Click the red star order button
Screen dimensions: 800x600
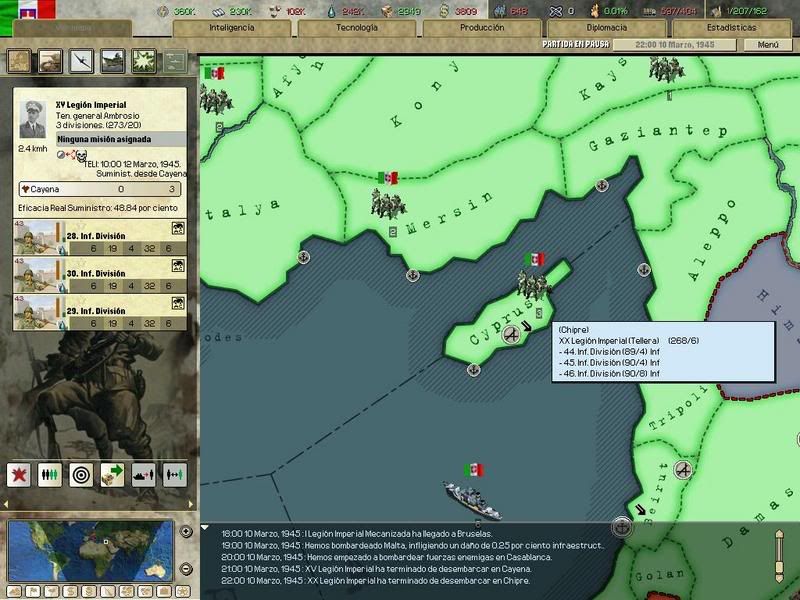click(19, 475)
